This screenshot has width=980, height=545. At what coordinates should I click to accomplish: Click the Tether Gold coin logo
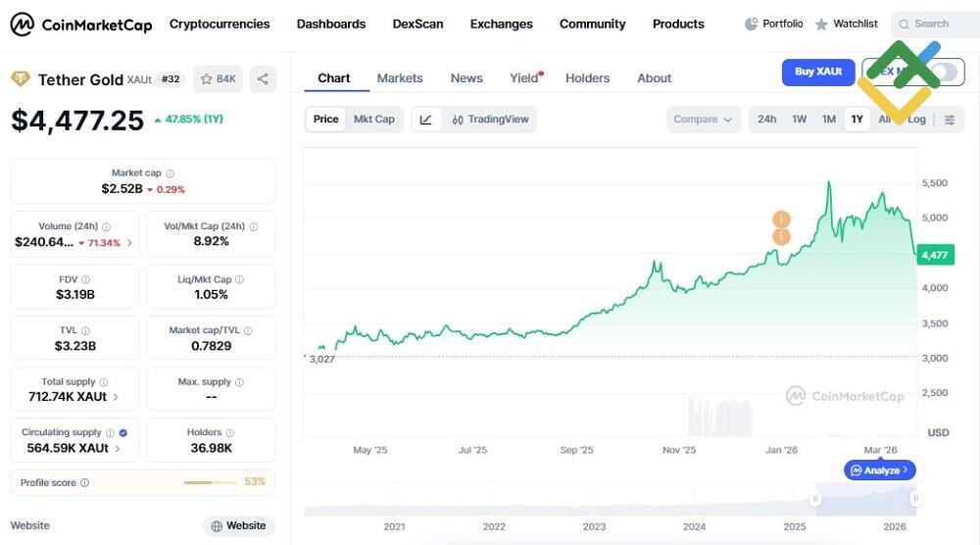[21, 78]
